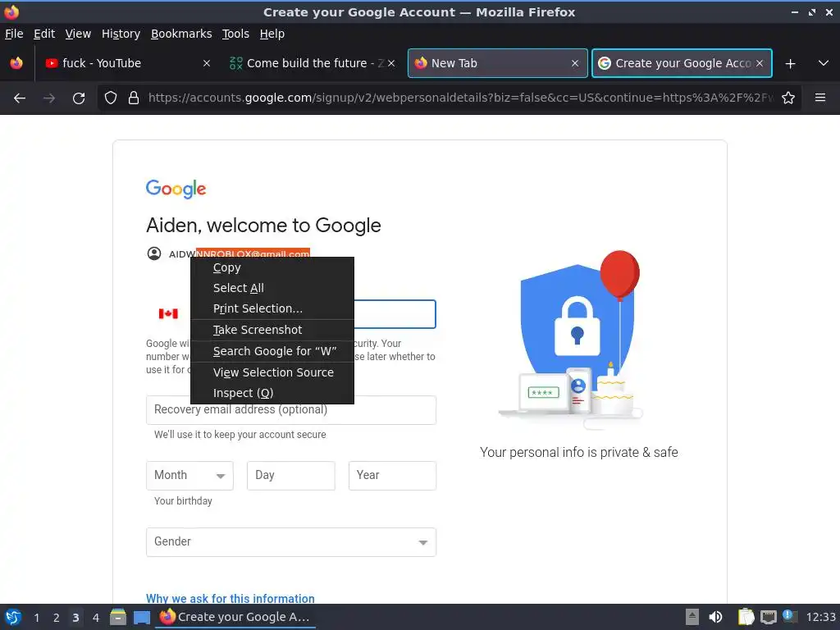The image size is (840, 630).
Task: Click the forward navigation arrow
Action: pos(49,98)
